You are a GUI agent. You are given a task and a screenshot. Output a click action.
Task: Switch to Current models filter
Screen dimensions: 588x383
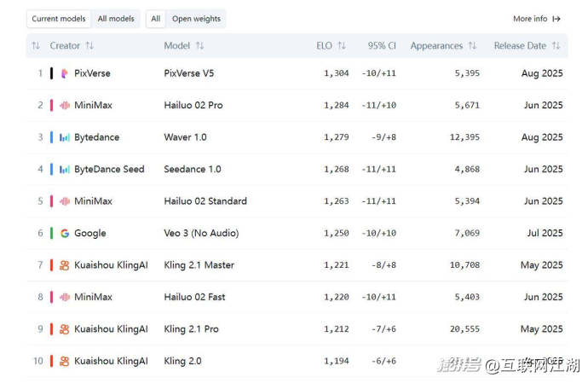(x=59, y=19)
